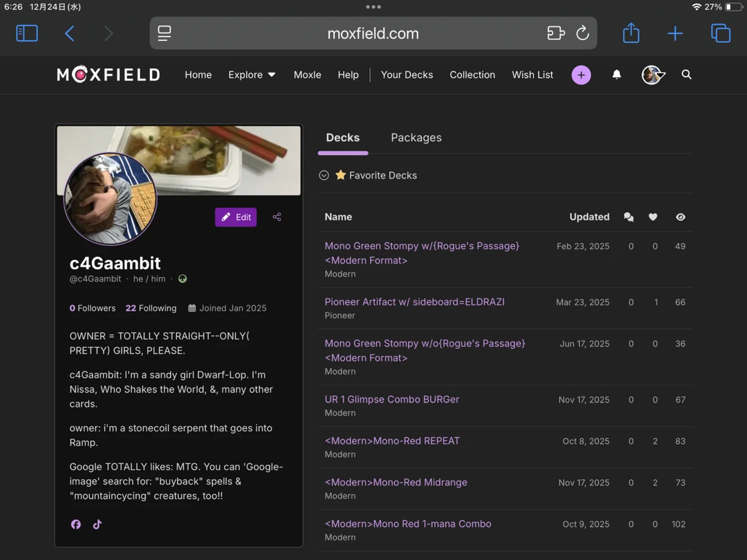This screenshot has width=747, height=560.
Task: Click the badge icon beside he / him
Action: (182, 279)
